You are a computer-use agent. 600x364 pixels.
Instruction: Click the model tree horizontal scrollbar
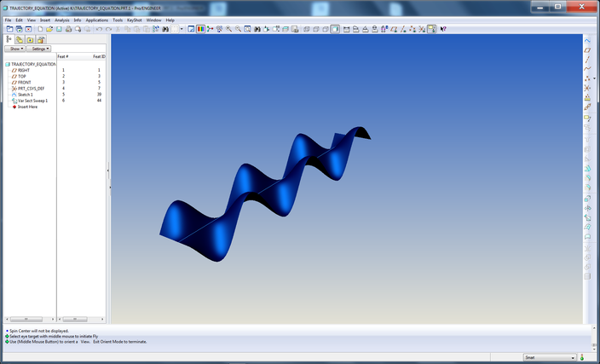coord(30,319)
